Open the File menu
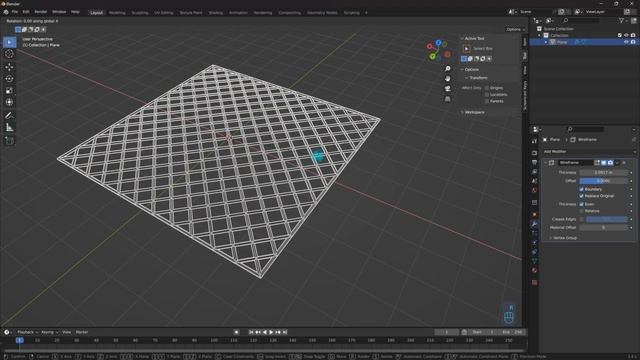640x360 pixels. coord(15,12)
